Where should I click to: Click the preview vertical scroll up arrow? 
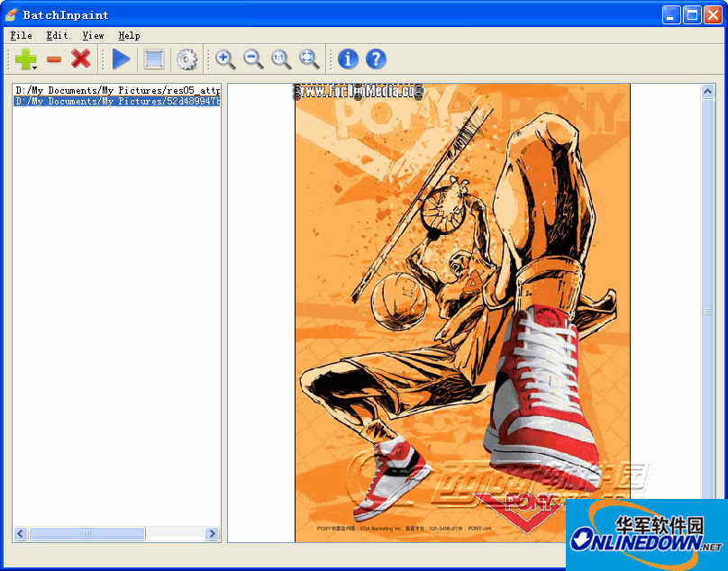tap(707, 91)
